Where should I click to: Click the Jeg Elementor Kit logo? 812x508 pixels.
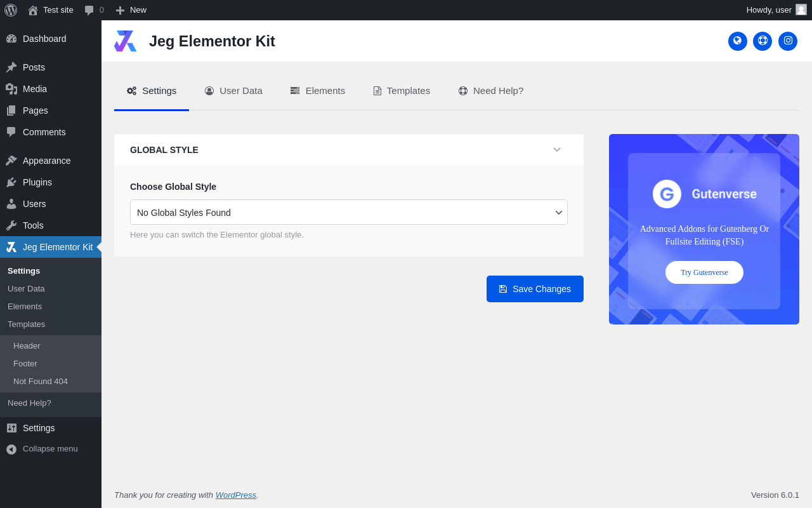[125, 41]
